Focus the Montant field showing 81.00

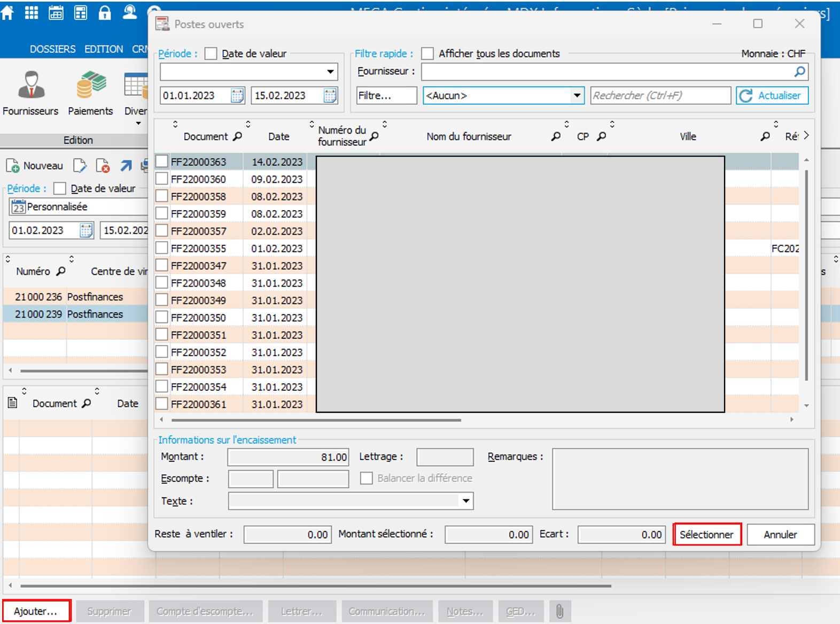[x=288, y=457]
